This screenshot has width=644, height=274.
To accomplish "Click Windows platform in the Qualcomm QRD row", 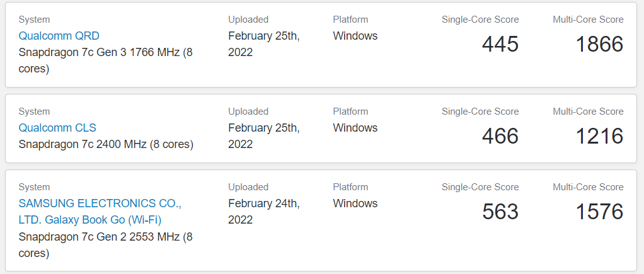I will [355, 36].
